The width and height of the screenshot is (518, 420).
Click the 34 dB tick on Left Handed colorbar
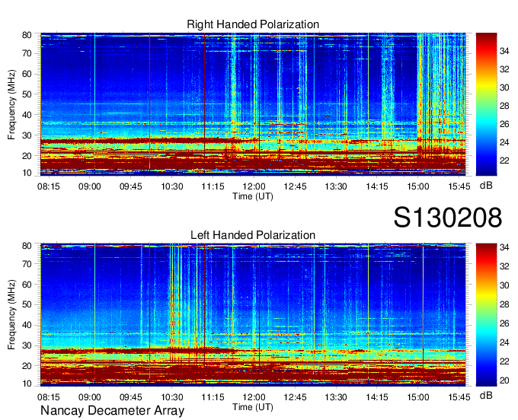click(x=504, y=247)
